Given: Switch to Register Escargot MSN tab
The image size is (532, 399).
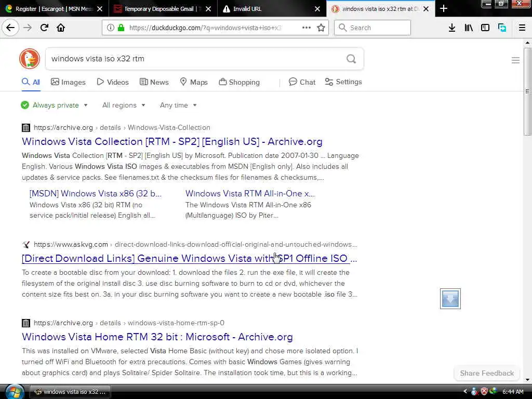Looking at the screenshot, I should point(54,9).
